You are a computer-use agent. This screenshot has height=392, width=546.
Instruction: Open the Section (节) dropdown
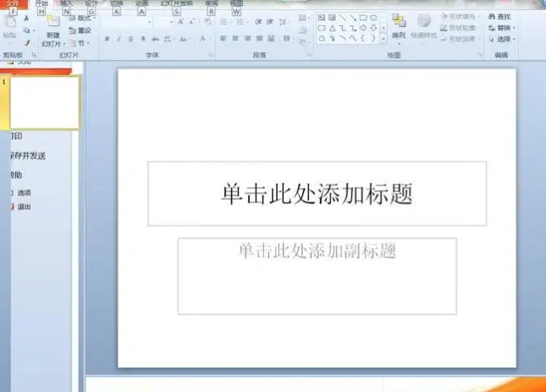pyautogui.click(x=80, y=43)
